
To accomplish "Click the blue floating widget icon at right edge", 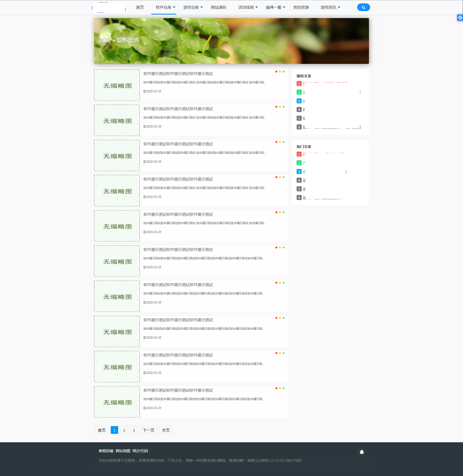I will pyautogui.click(x=460, y=18).
